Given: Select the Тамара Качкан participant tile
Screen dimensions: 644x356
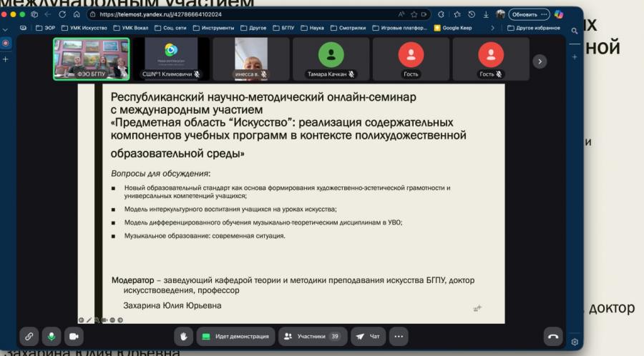Looking at the screenshot, I should [x=331, y=59].
